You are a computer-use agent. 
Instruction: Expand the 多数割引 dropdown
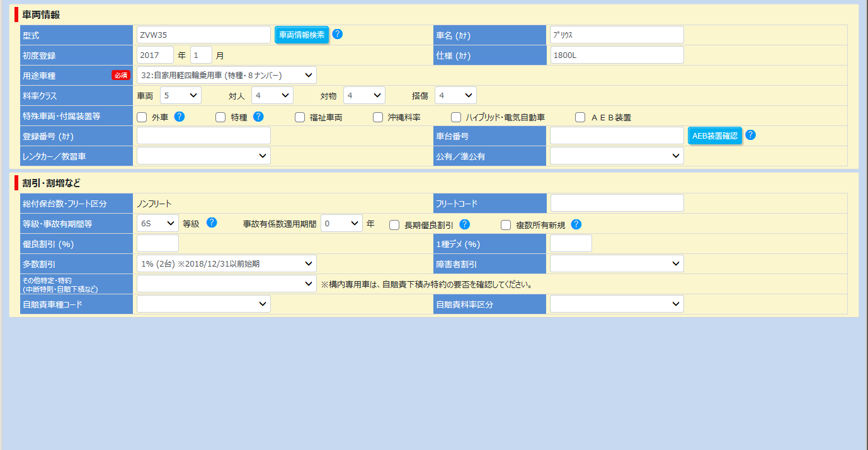[227, 263]
